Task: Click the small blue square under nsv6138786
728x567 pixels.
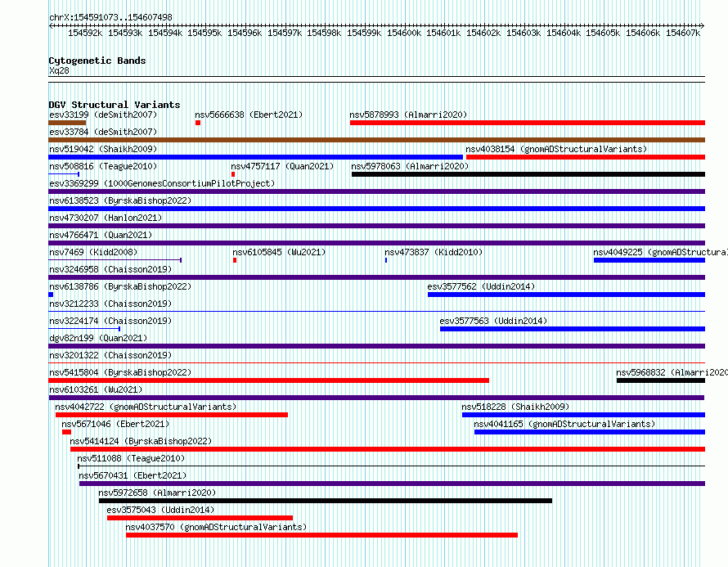Action: [51, 295]
